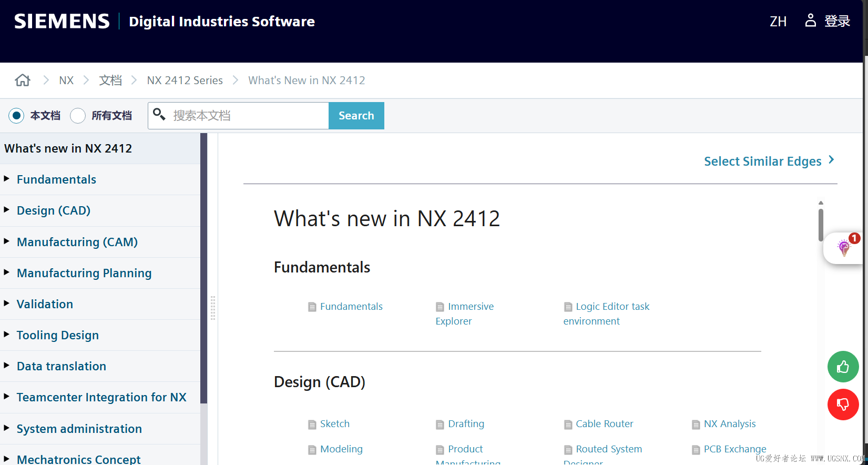The height and width of the screenshot is (465, 868).
Task: Click document icon beside Fundamentals link
Action: [312, 307]
